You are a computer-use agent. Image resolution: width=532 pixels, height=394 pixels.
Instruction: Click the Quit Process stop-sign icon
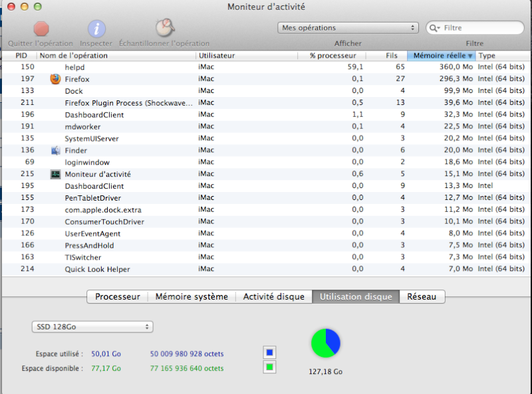click(41, 29)
